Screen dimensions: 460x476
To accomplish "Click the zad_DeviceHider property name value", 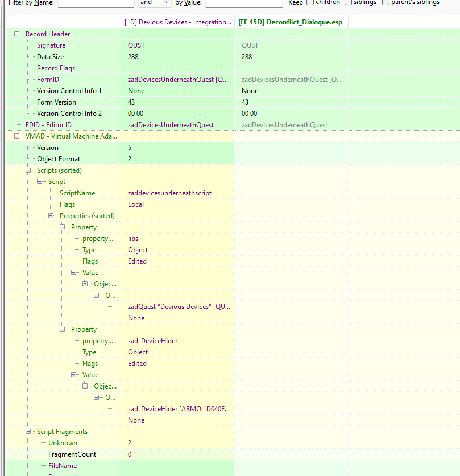I will (152, 341).
